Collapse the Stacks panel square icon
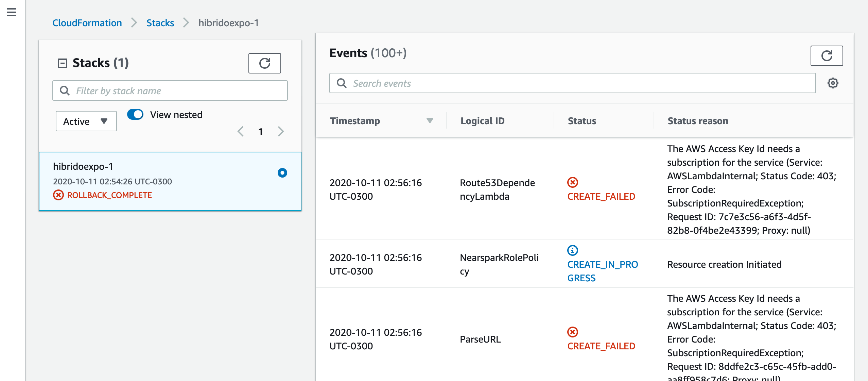Screen dimensions: 868x381 click(x=63, y=63)
